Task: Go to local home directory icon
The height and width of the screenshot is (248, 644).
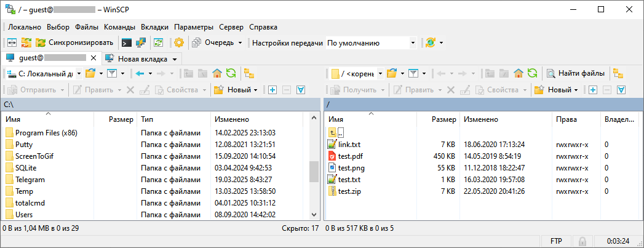Action: (x=217, y=73)
